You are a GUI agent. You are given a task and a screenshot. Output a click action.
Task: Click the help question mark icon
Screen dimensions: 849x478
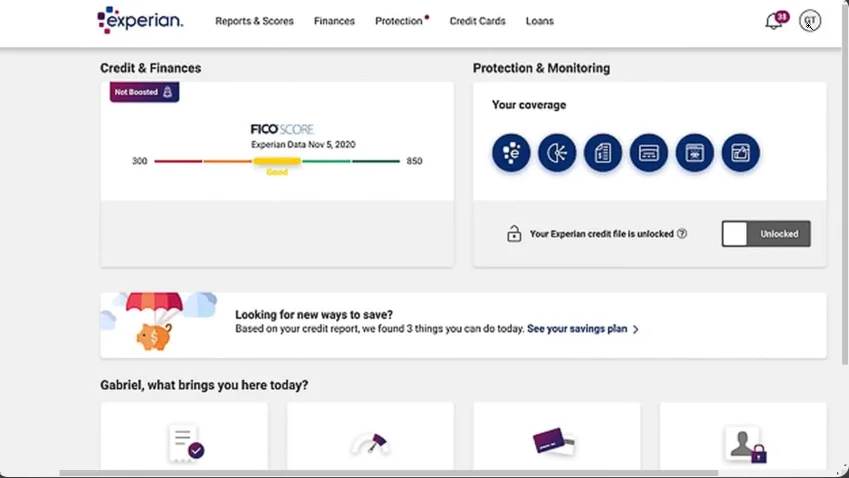click(x=682, y=233)
